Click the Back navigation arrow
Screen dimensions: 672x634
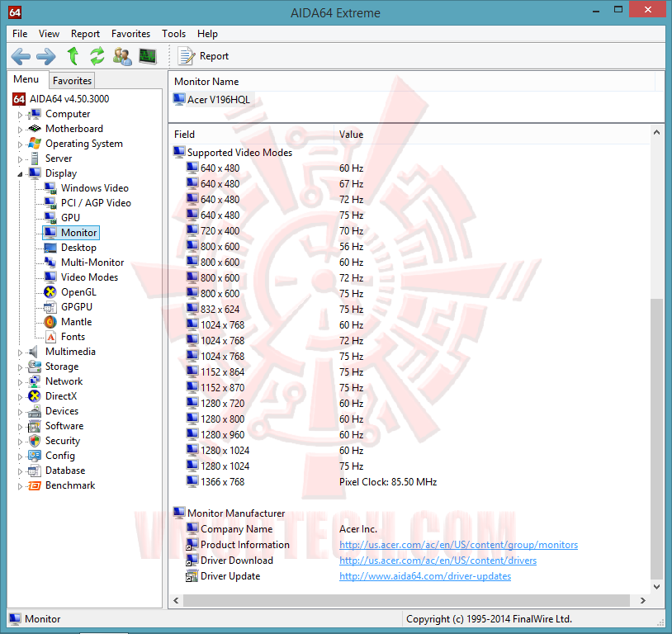coord(21,56)
